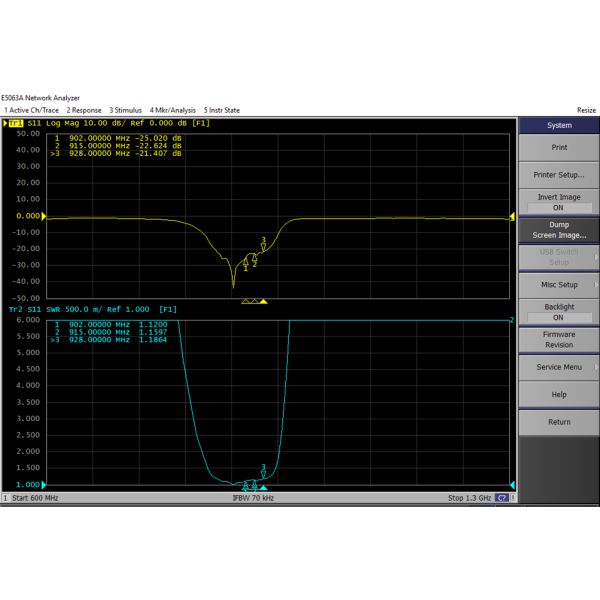
Task: Open the Printer Setup dialog
Action: pyautogui.click(x=559, y=175)
